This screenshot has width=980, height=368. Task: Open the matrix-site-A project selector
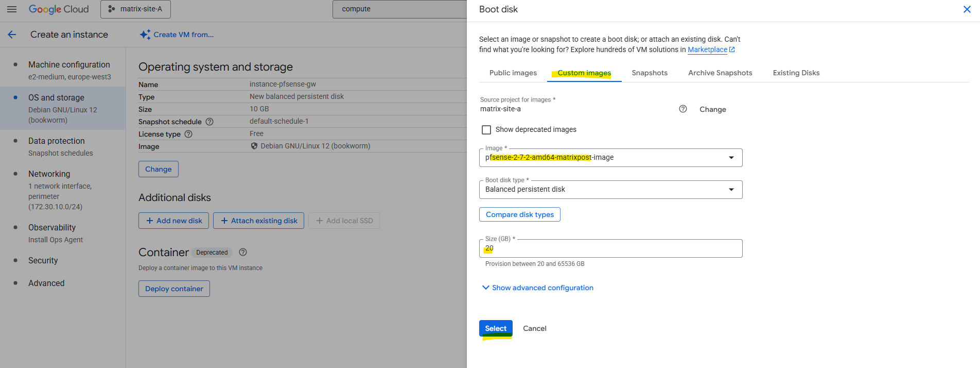(x=135, y=9)
